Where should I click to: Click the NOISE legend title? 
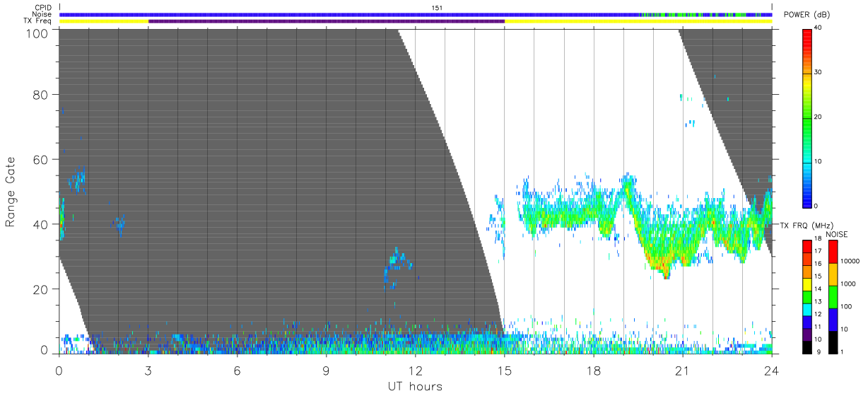(838, 234)
